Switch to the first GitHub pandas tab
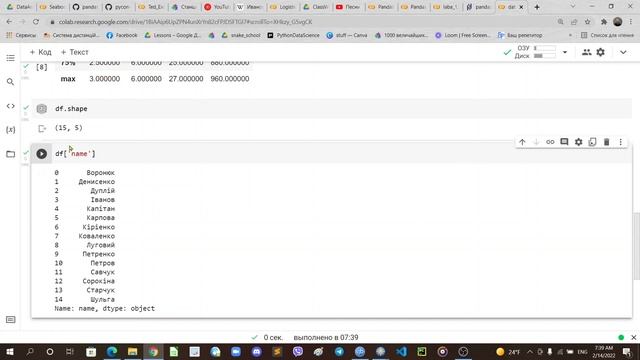The height and width of the screenshot is (360, 640). click(x=85, y=7)
